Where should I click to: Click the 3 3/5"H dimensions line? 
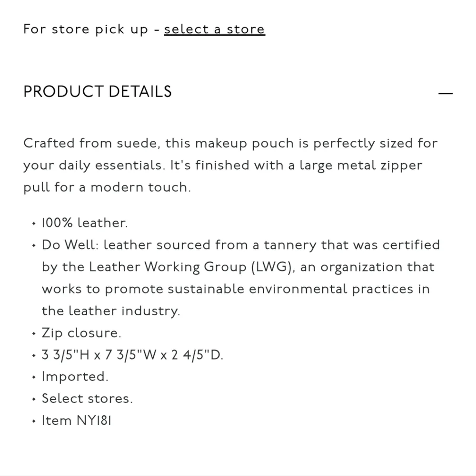[x=132, y=355]
